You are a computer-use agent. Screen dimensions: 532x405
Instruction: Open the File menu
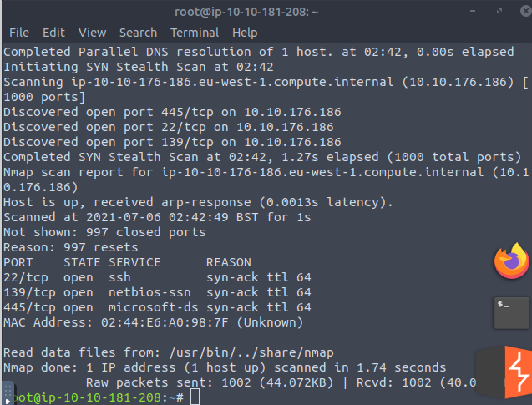coord(19,33)
